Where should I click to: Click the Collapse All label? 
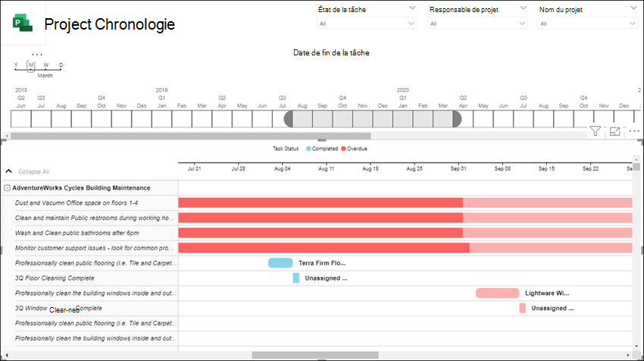tap(33, 171)
